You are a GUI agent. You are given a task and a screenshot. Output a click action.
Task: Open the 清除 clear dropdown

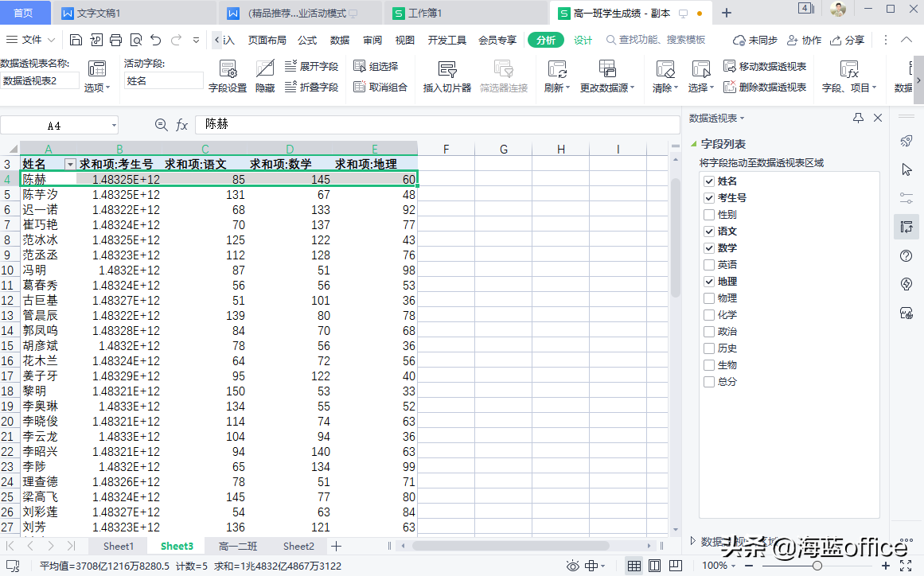pos(665,88)
